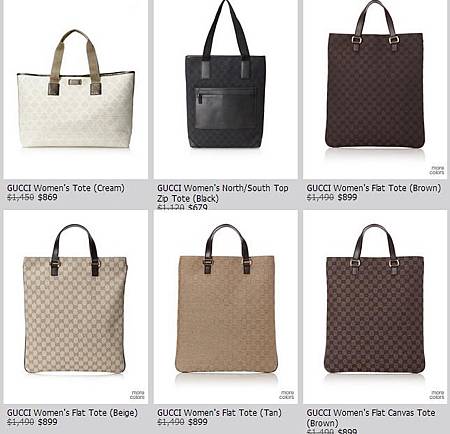Screen dimensions: 450x434
Task: Click the $899 price under beige tote
Action: pyautogui.click(x=47, y=422)
